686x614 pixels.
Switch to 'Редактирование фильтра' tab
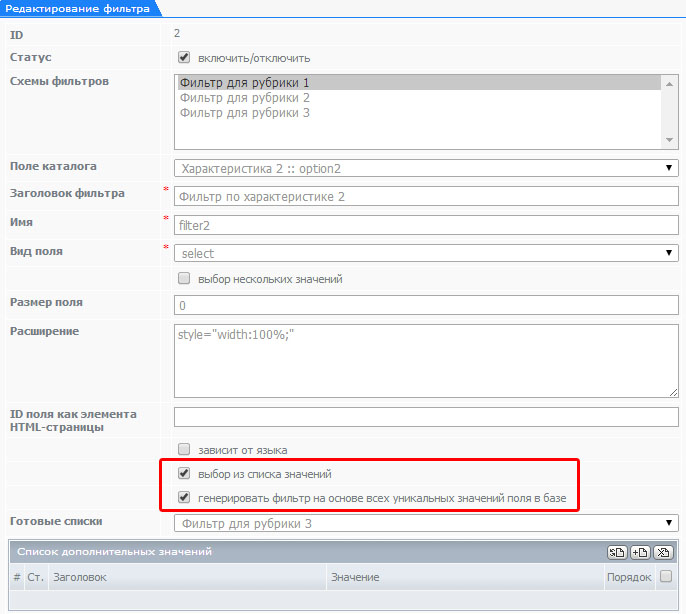point(78,9)
